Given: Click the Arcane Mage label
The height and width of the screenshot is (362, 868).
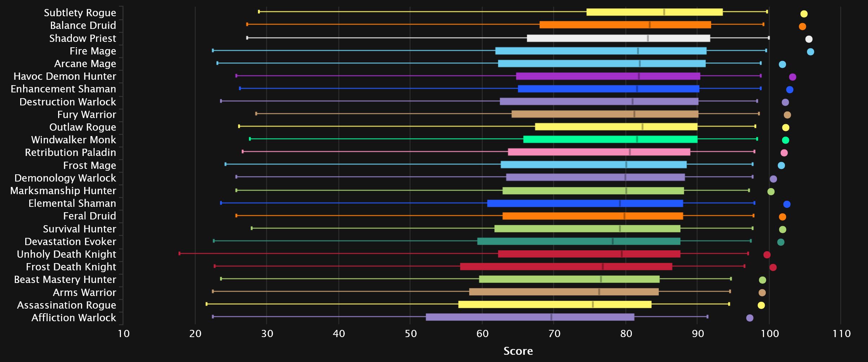Looking at the screenshot, I should coord(85,64).
